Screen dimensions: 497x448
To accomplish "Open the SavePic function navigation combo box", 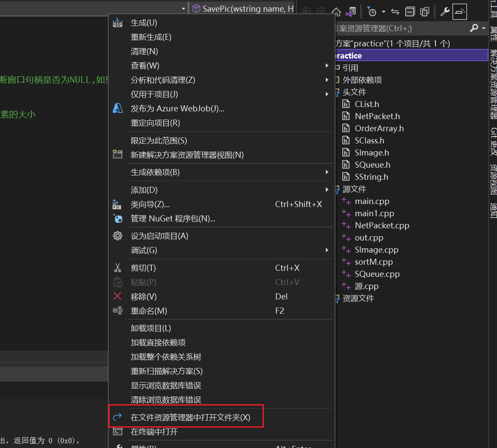I will (243, 9).
